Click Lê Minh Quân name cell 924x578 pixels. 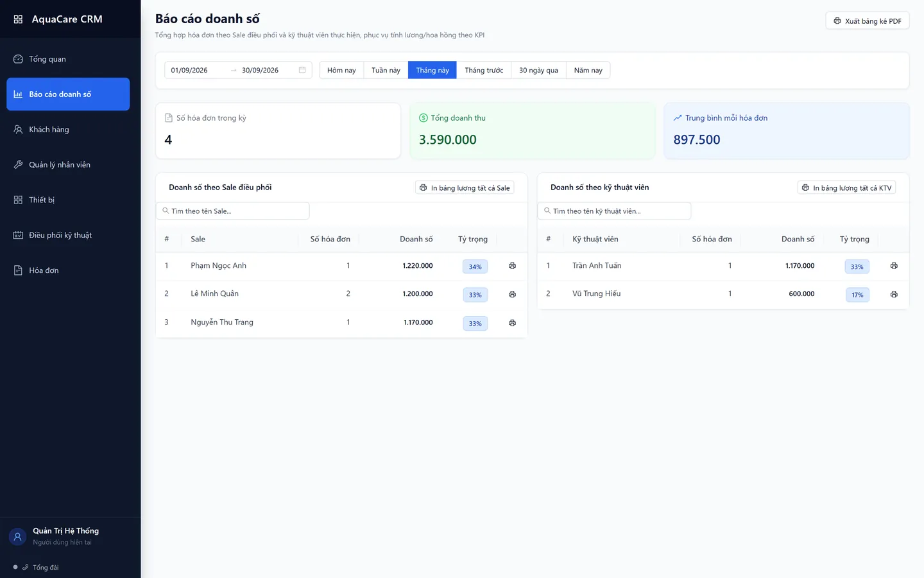tap(214, 294)
